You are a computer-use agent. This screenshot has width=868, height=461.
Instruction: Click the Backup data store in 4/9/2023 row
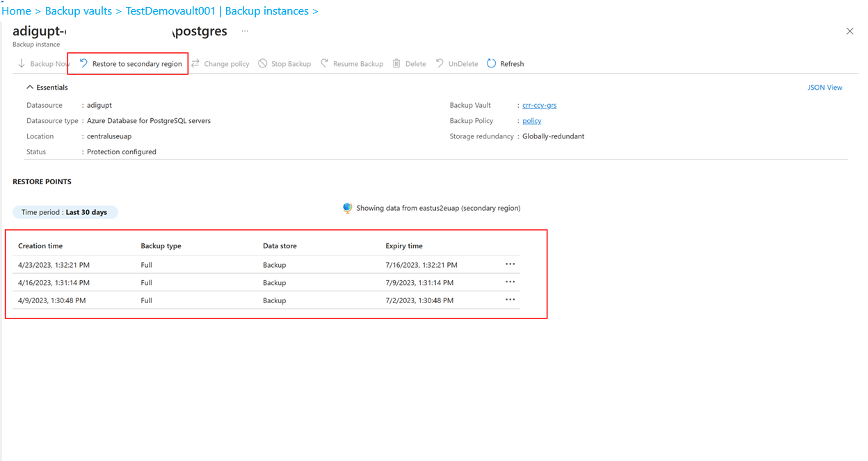coord(274,300)
